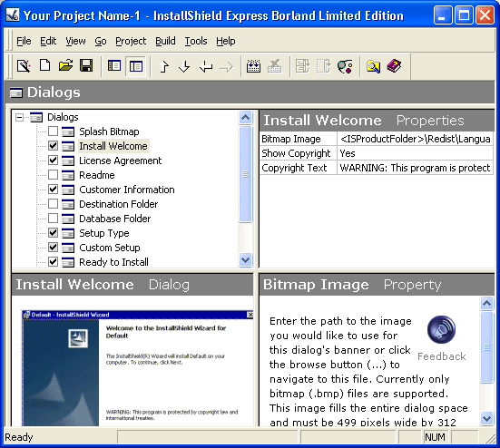Click scroll up arrow in Bitmap Image help

click(487, 303)
